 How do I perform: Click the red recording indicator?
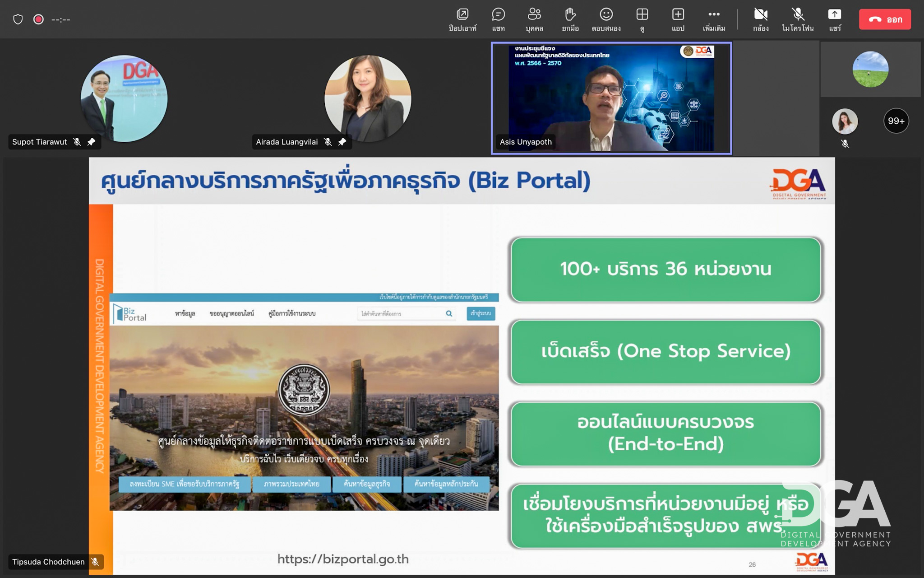(38, 19)
